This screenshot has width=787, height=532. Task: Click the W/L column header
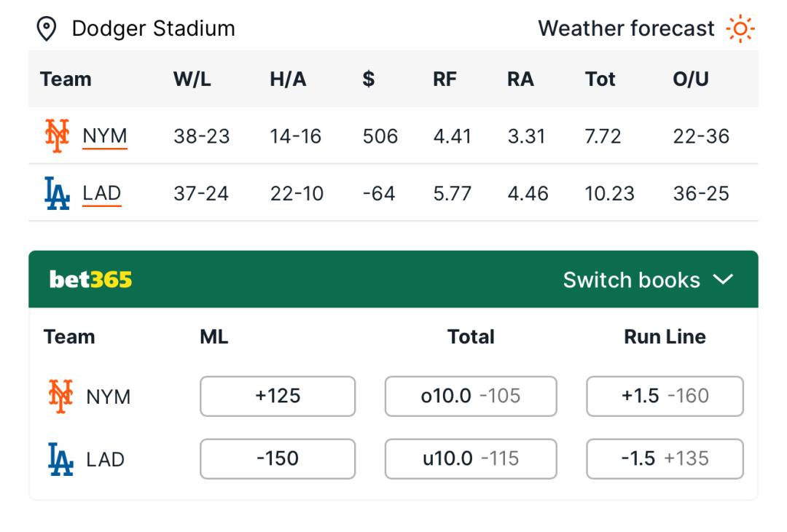pyautogui.click(x=192, y=79)
